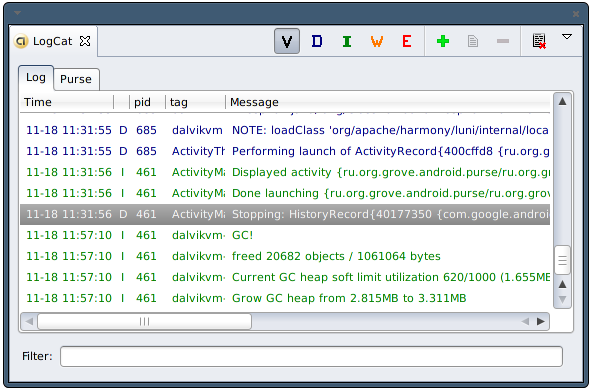Close the window with title bar X

pos(576,14)
